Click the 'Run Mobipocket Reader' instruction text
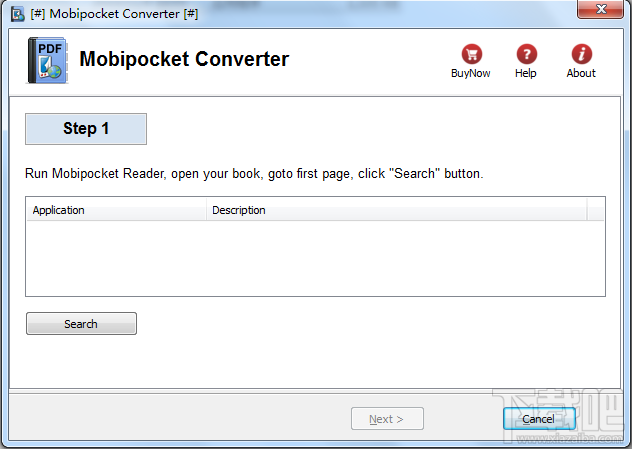 pos(254,174)
